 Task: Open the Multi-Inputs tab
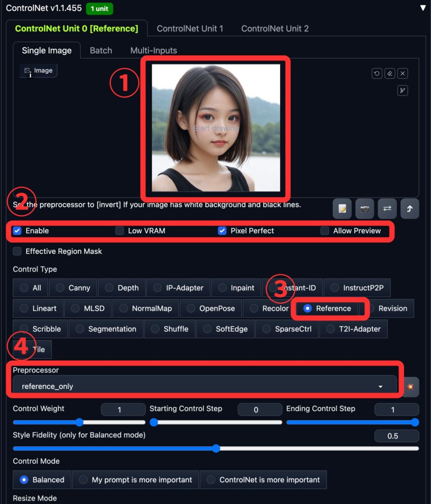click(153, 50)
